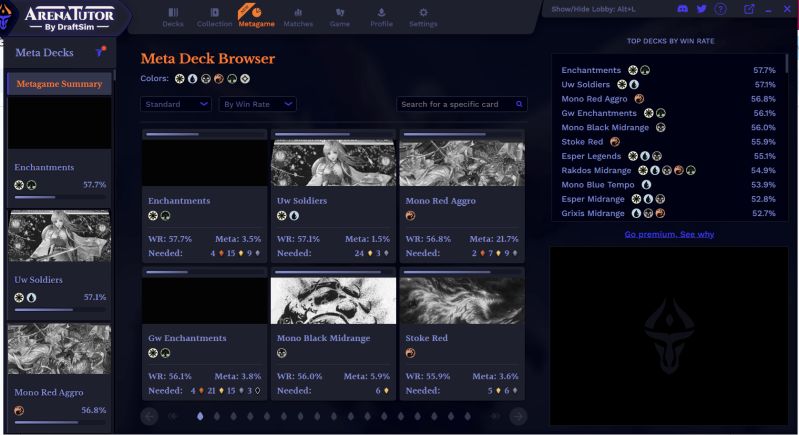Toggle green mana color filter

tap(232, 78)
